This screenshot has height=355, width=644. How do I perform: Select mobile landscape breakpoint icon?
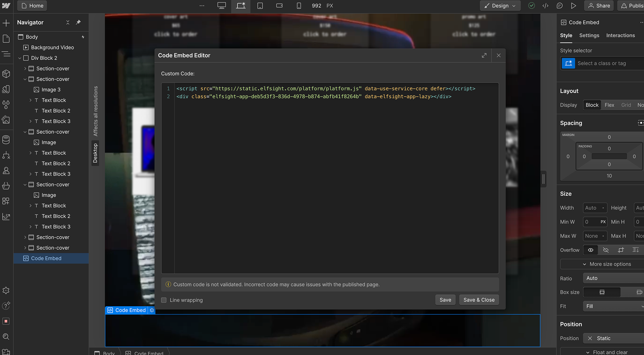pyautogui.click(x=279, y=6)
